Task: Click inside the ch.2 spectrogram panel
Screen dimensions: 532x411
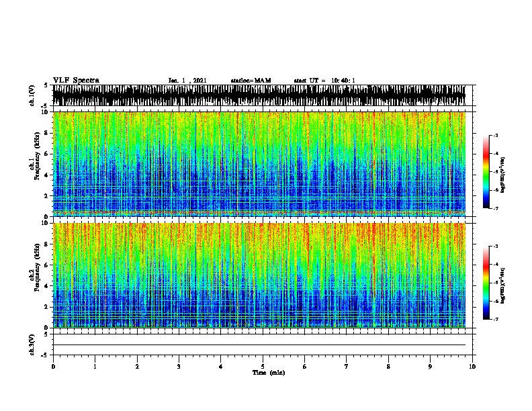Action: (x=259, y=275)
